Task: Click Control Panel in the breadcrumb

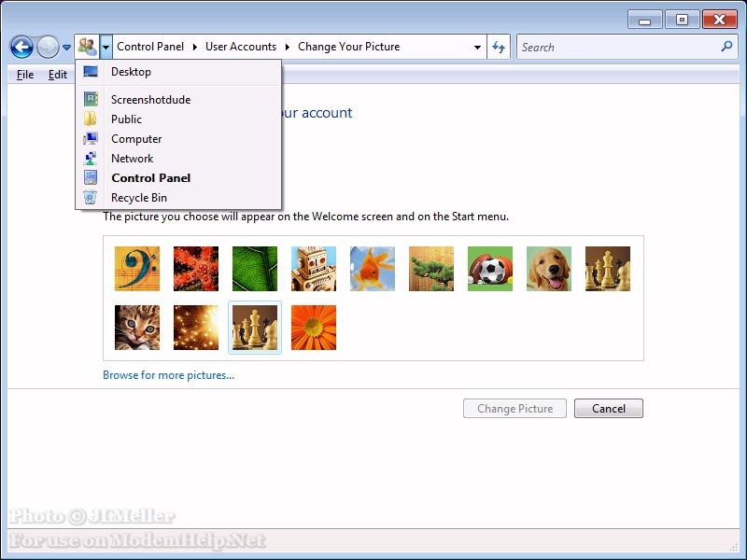Action: pyautogui.click(x=150, y=47)
